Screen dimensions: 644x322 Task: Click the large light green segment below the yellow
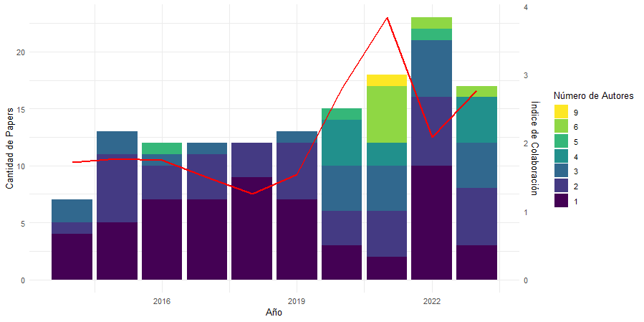(387, 114)
